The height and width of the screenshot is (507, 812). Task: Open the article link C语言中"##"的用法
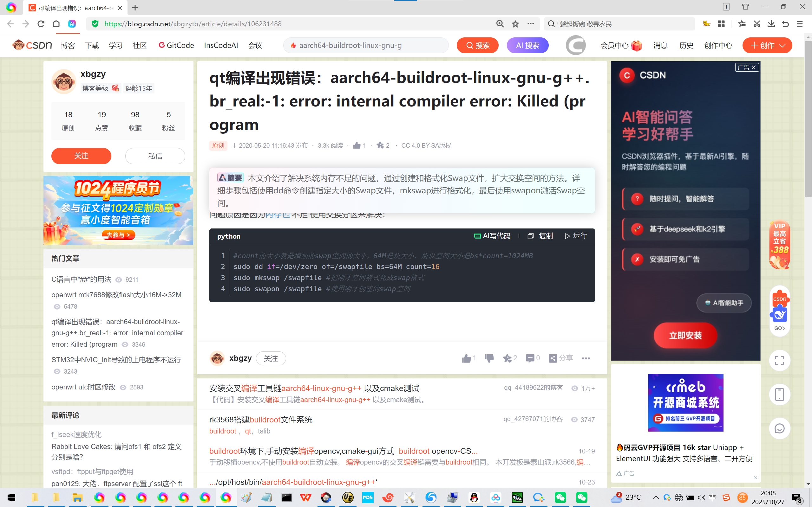[81, 279]
